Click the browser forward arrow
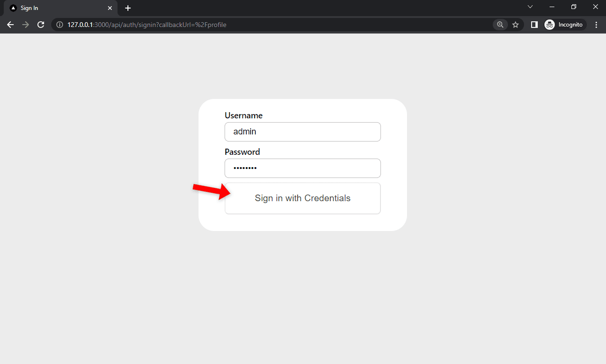The height and width of the screenshot is (364, 606). 26,25
